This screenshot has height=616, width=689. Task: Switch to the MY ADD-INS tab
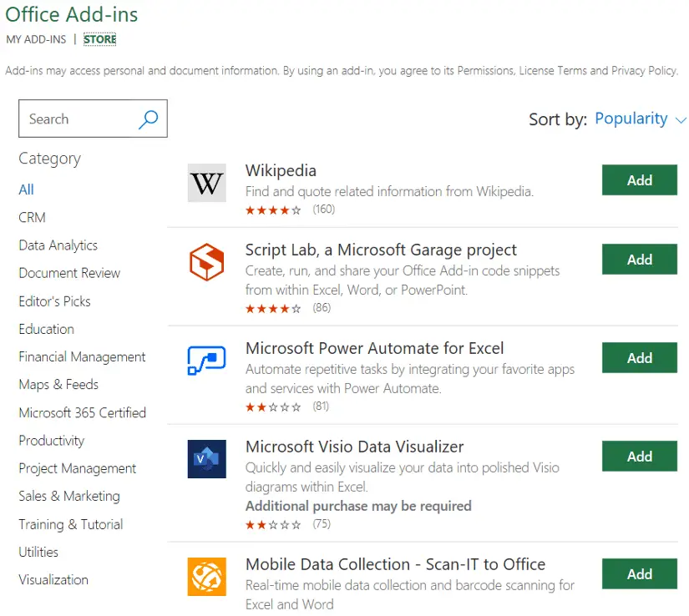point(36,39)
